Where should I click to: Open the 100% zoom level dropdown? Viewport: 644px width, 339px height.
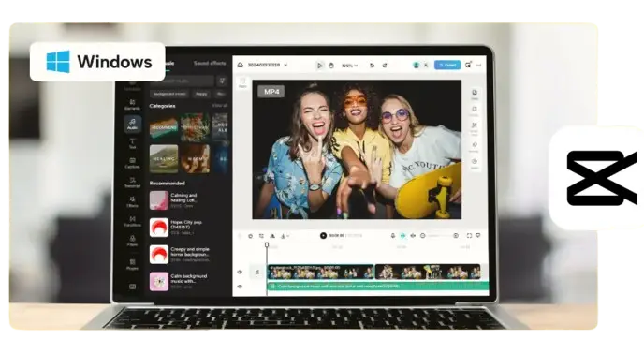[349, 66]
